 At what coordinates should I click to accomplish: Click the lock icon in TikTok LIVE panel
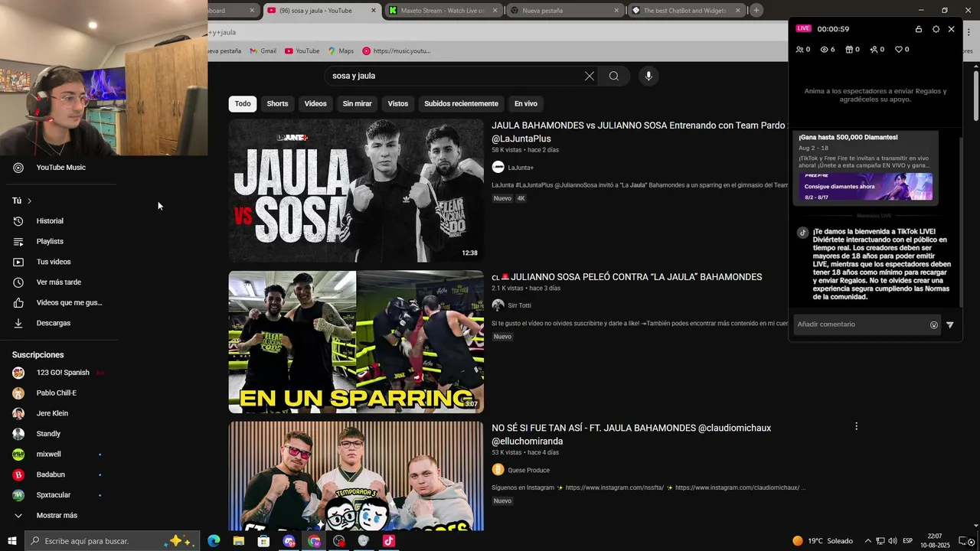pos(919,29)
